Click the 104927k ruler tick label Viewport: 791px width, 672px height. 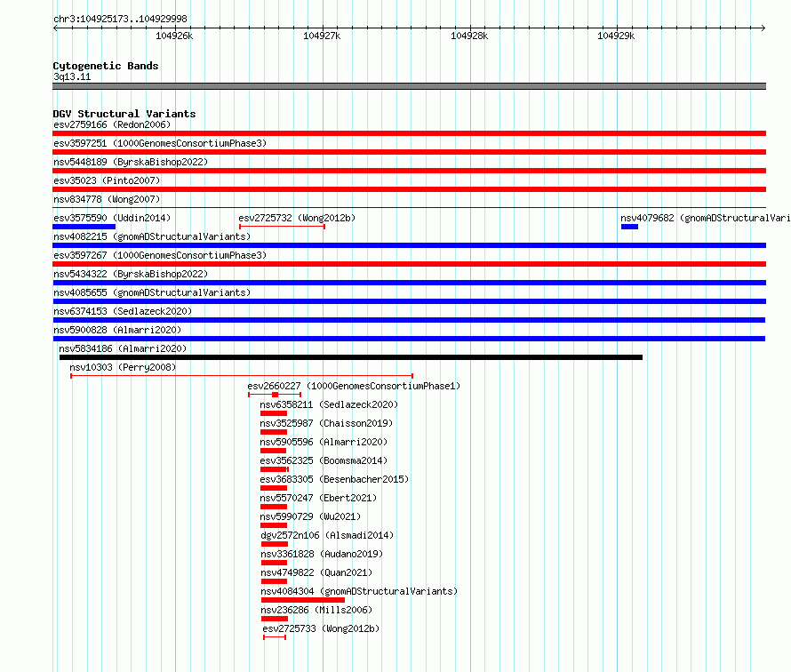322,36
